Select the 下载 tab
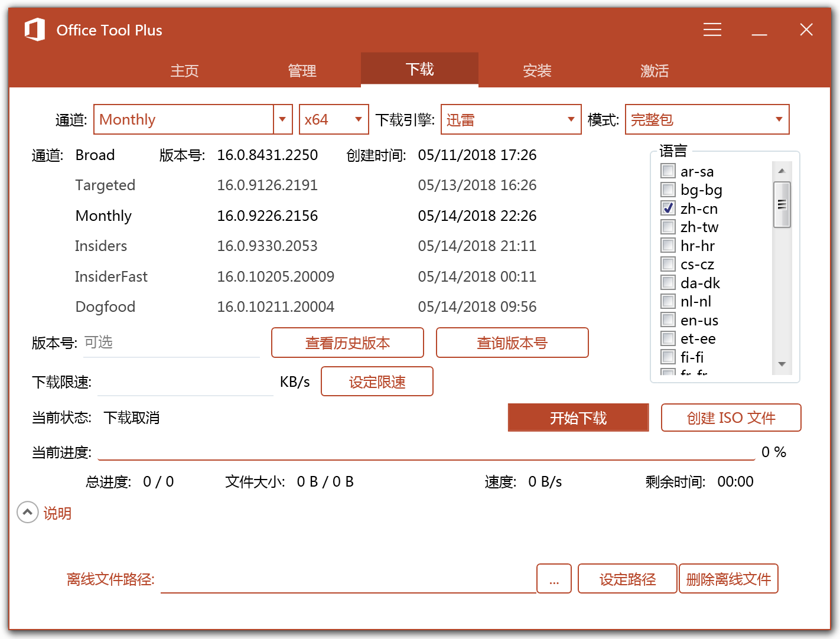Image resolution: width=840 pixels, height=639 pixels. tap(419, 70)
